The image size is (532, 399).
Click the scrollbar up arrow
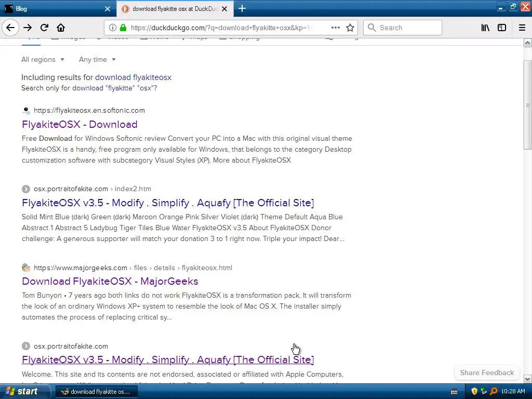[x=528, y=43]
